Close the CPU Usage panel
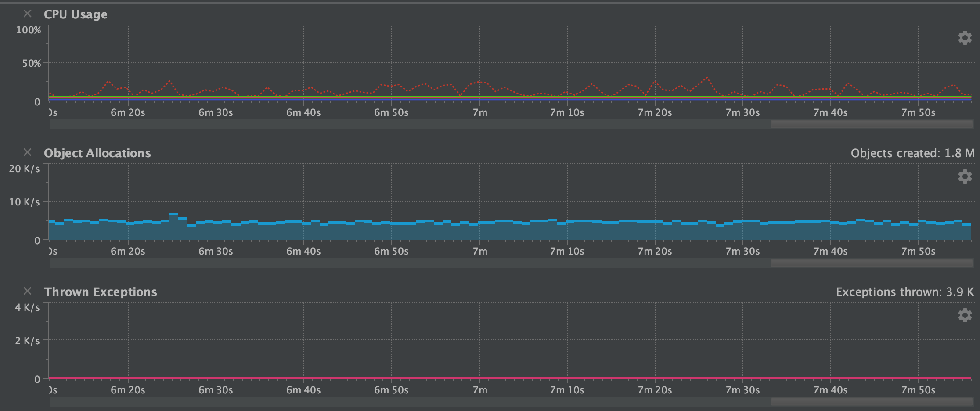 coord(27,14)
